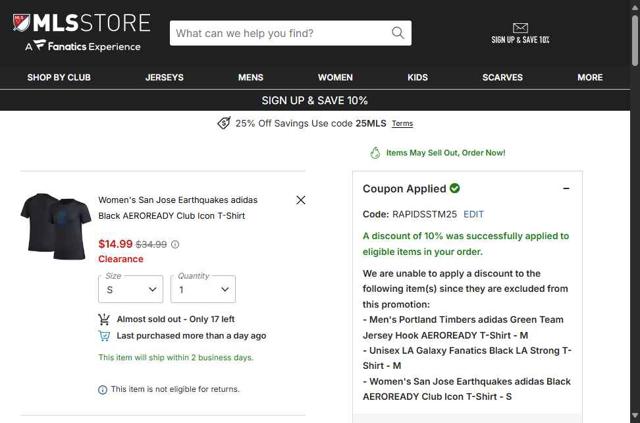This screenshot has width=640, height=423.
Task: Click the crossed-out $34.99 original price
Action: [x=151, y=245]
